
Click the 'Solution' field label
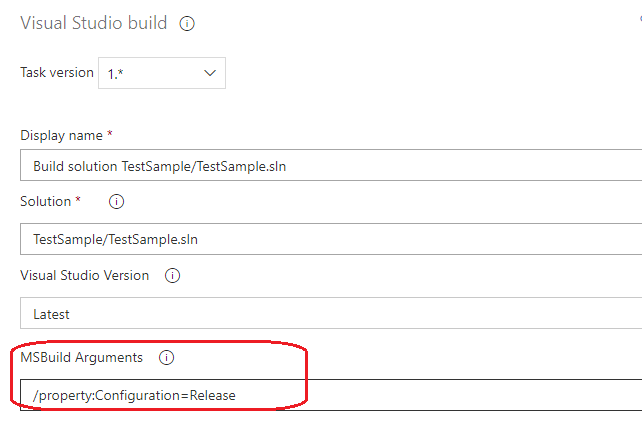pos(45,202)
